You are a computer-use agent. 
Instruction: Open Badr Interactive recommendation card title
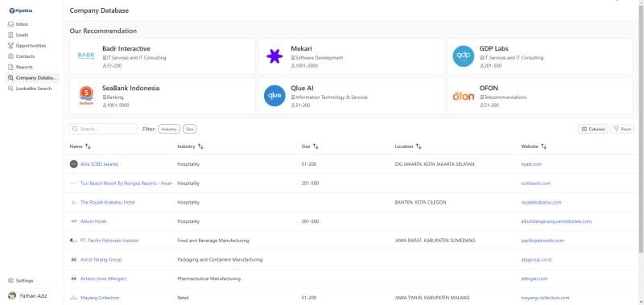pyautogui.click(x=126, y=48)
